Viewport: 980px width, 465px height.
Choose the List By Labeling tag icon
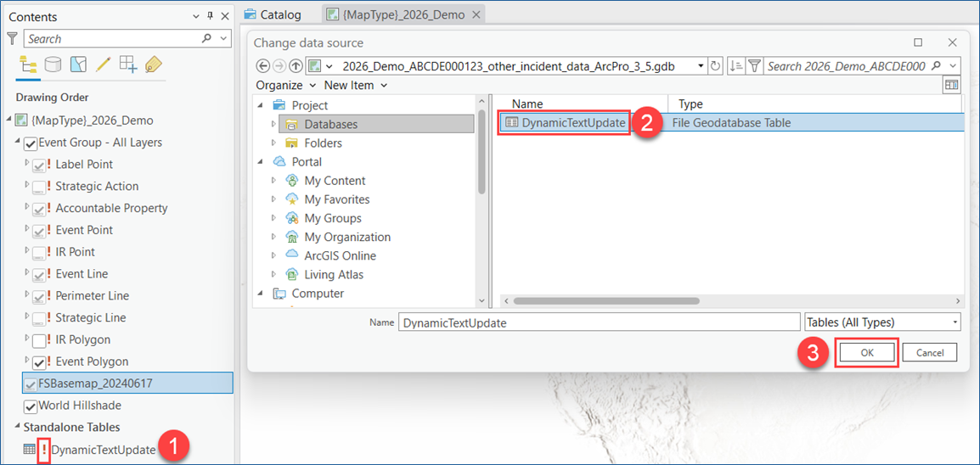pos(153,64)
